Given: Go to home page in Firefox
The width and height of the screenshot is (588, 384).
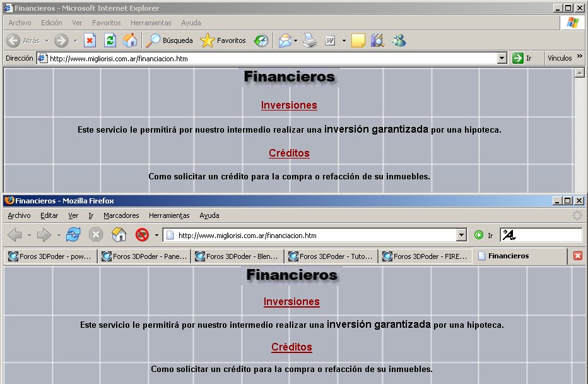Looking at the screenshot, I should point(119,234).
